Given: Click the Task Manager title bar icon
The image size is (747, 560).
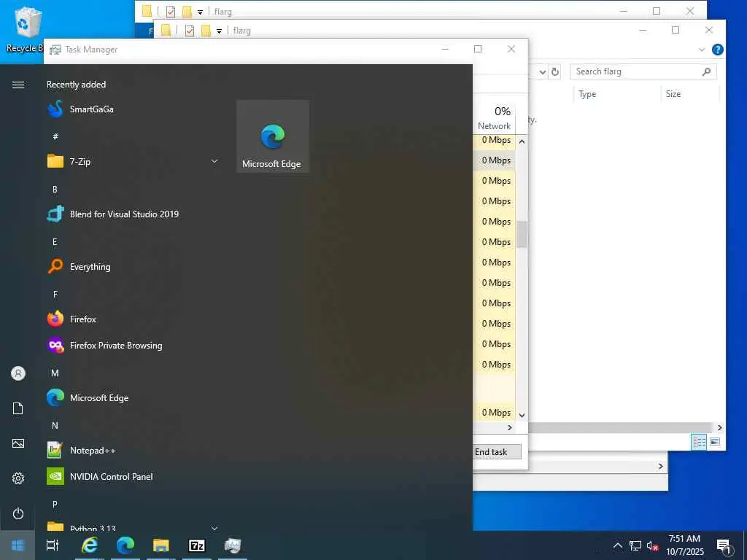Looking at the screenshot, I should (x=55, y=50).
